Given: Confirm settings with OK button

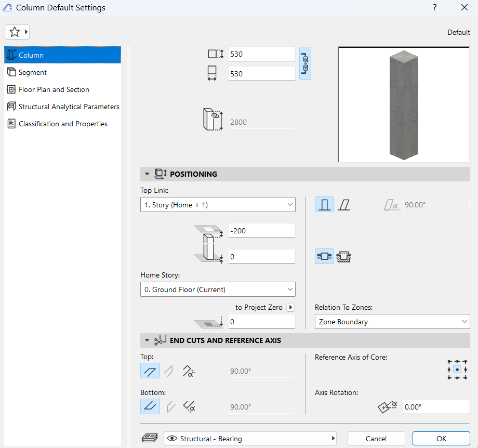Looking at the screenshot, I should (441, 439).
